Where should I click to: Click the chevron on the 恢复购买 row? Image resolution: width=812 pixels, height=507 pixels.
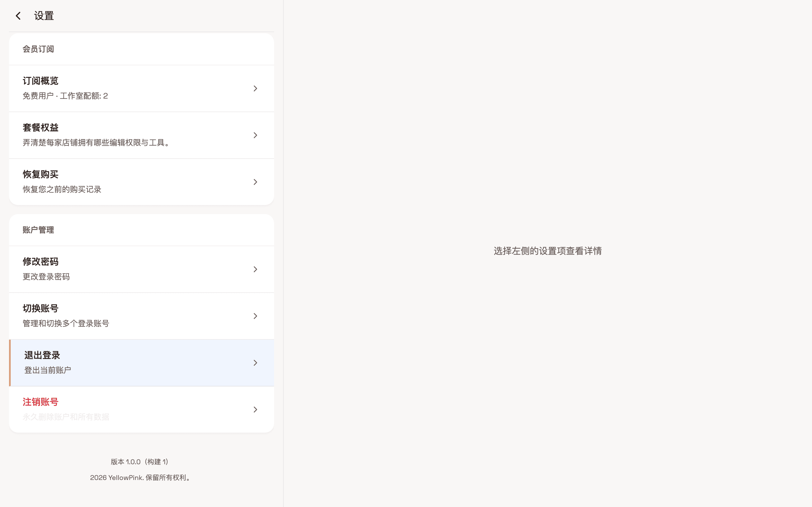coord(255,182)
